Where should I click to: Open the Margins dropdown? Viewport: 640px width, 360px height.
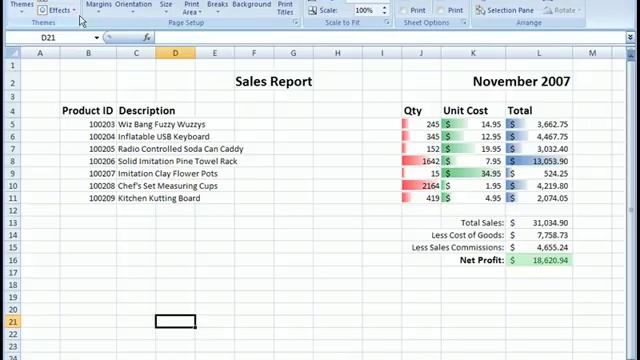point(98,7)
